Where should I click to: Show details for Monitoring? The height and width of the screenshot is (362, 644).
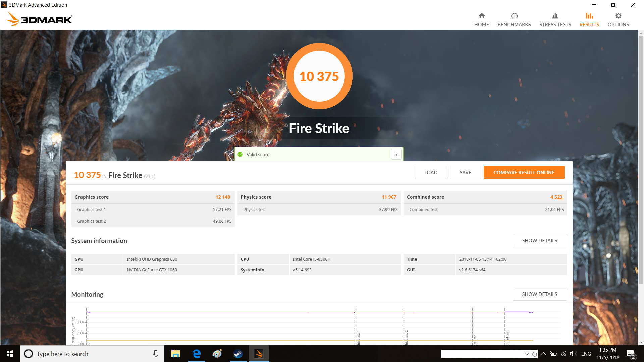[539, 294]
